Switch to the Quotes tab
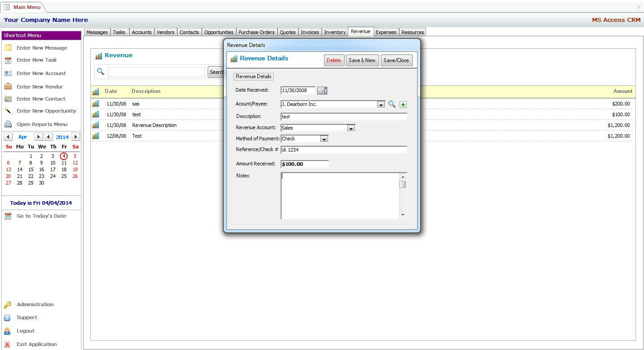The width and height of the screenshot is (644, 350). [x=288, y=32]
